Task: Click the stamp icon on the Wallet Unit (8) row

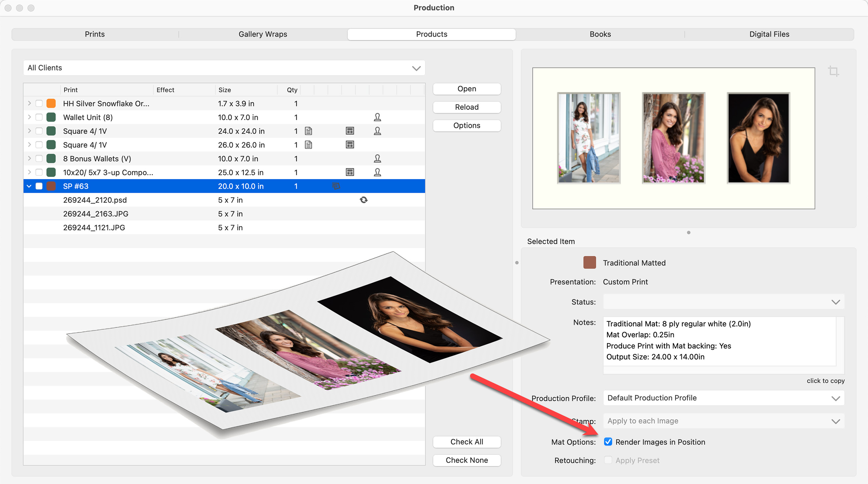Action: coord(377,117)
